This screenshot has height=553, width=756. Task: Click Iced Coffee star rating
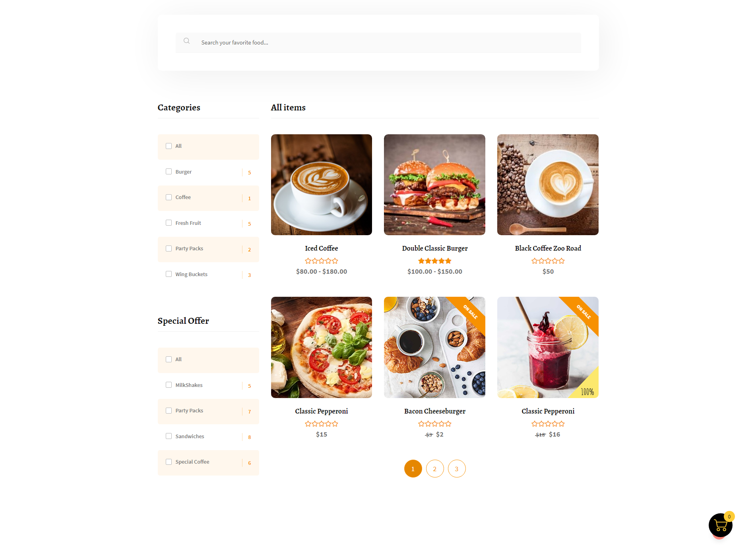pos(322,261)
